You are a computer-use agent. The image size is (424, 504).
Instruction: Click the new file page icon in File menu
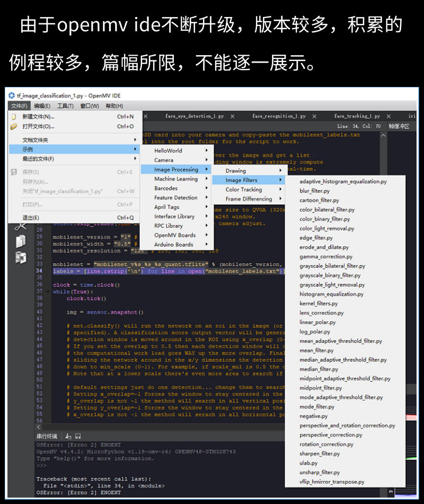pyautogui.click(x=14, y=117)
